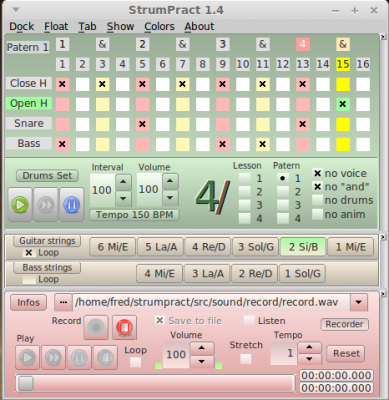Click the grey Record circle button

pyautogui.click(x=96, y=327)
